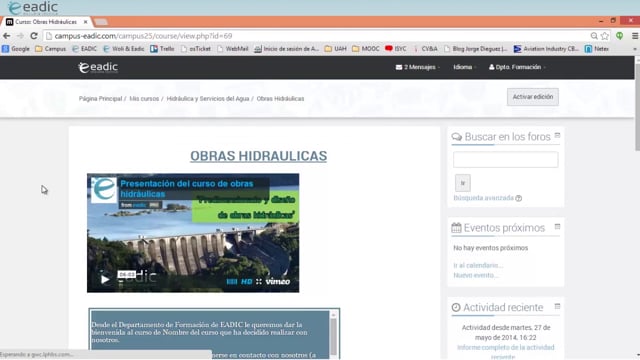This screenshot has width=640, height=360.
Task: Expand the MOOC bookmarks folder
Action: [366, 49]
